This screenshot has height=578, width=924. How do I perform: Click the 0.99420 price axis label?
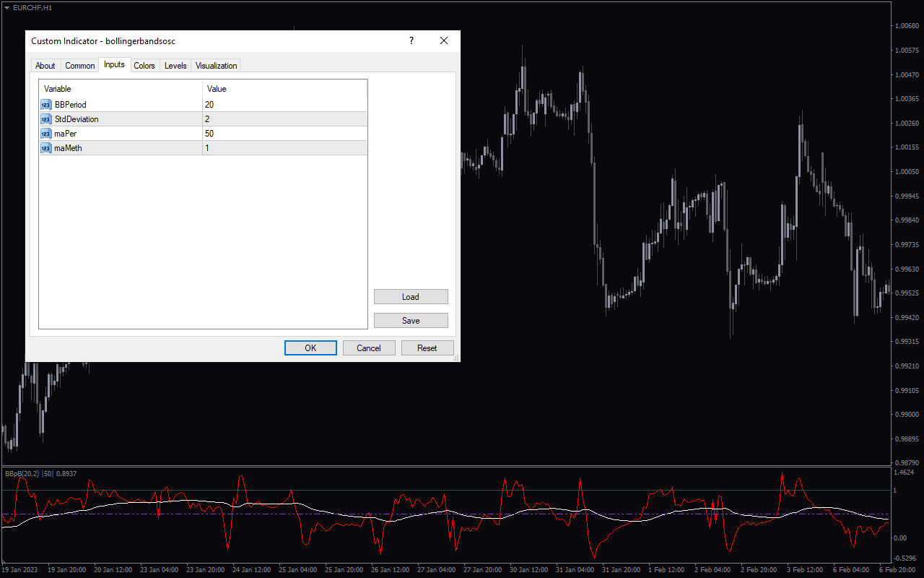[x=906, y=317]
